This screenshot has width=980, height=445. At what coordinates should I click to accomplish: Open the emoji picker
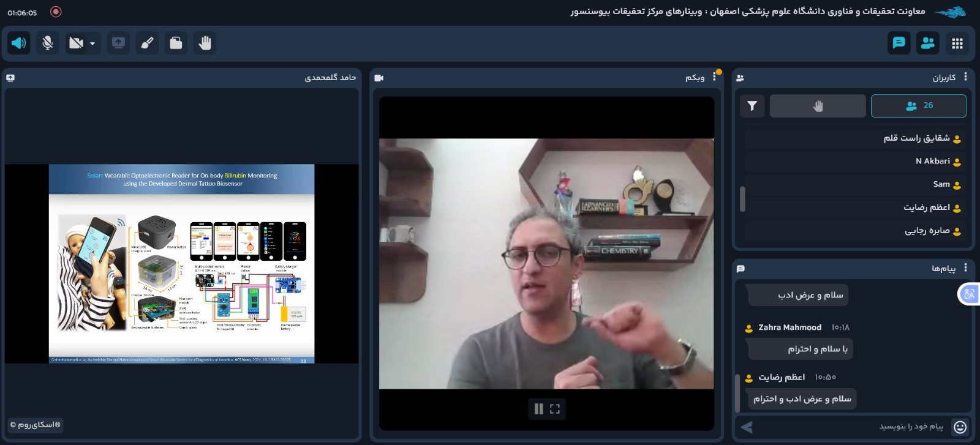point(960,427)
